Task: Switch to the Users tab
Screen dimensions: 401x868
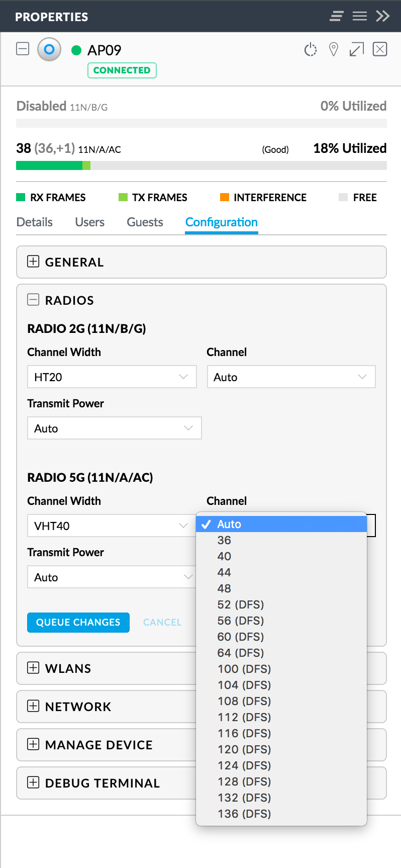Action: (x=89, y=222)
